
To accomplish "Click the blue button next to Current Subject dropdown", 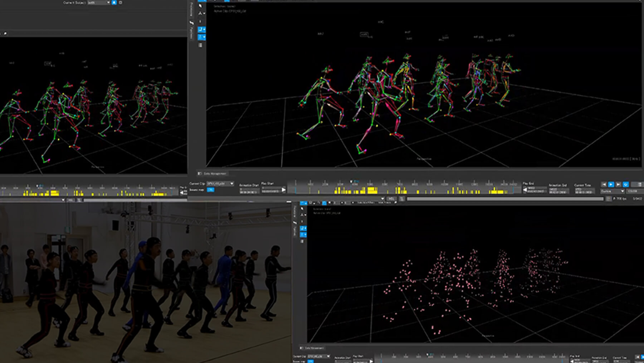I will coord(114,3).
